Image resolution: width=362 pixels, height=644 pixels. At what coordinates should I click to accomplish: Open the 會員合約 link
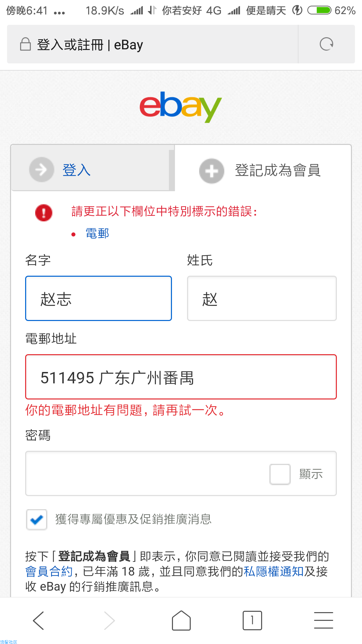(49, 572)
